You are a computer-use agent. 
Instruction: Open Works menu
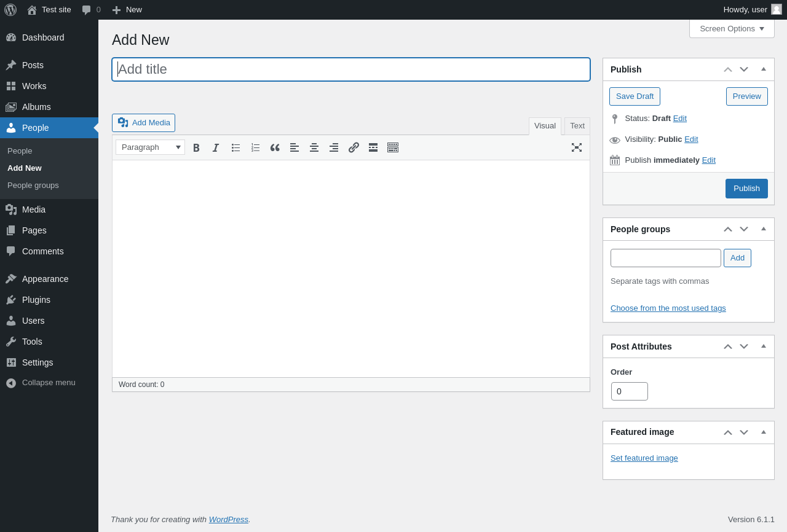click(x=49, y=86)
